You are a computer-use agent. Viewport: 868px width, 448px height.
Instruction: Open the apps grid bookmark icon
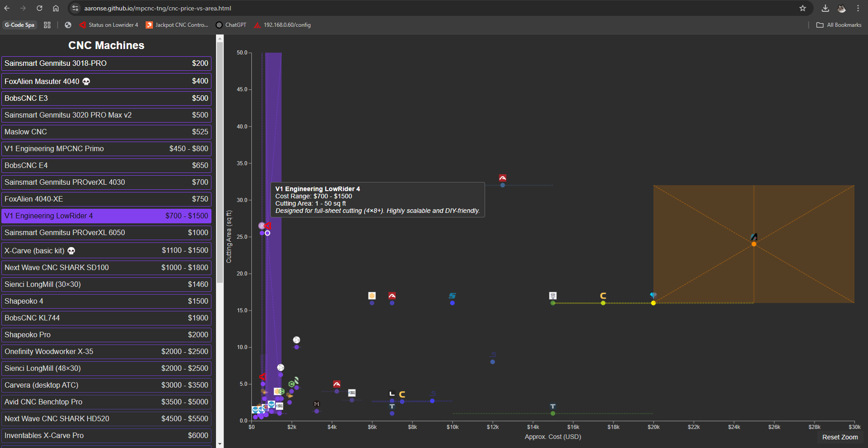pyautogui.click(x=47, y=25)
